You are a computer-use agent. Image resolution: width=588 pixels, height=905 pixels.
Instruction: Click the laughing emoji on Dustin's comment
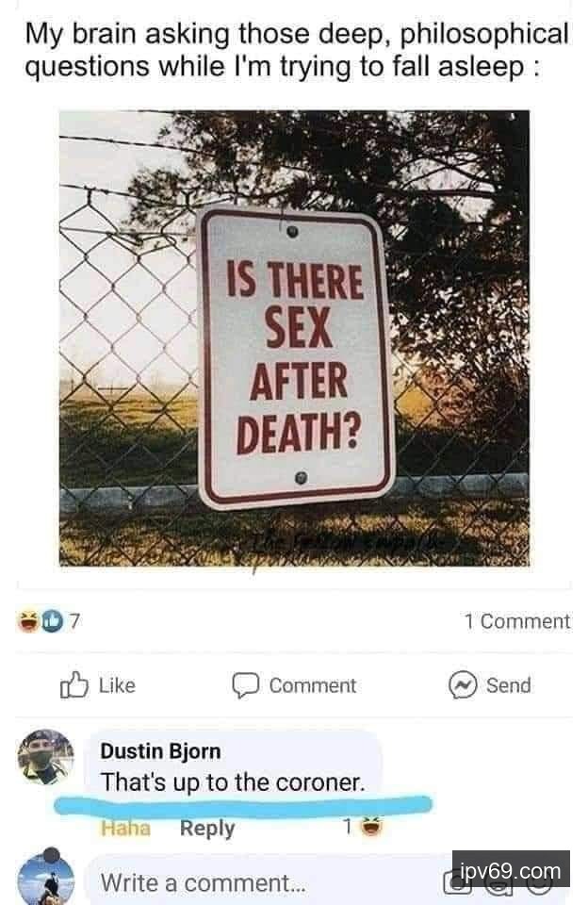pos(371,827)
